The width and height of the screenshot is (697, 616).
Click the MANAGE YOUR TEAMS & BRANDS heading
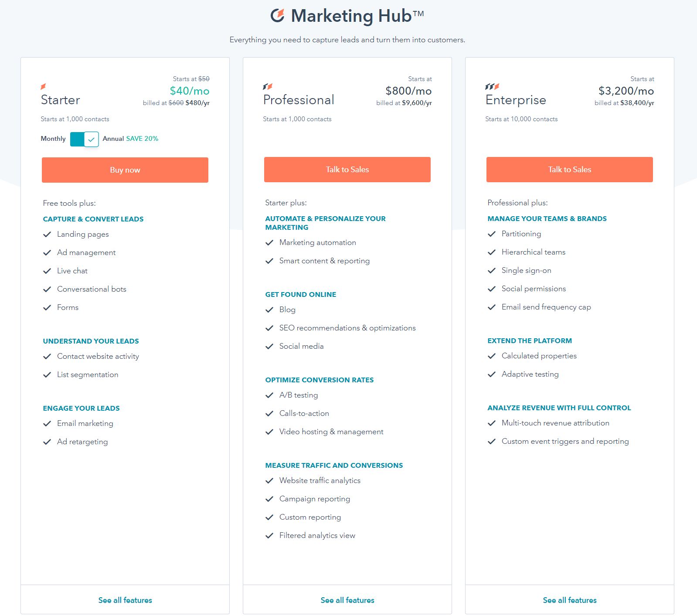pos(547,219)
